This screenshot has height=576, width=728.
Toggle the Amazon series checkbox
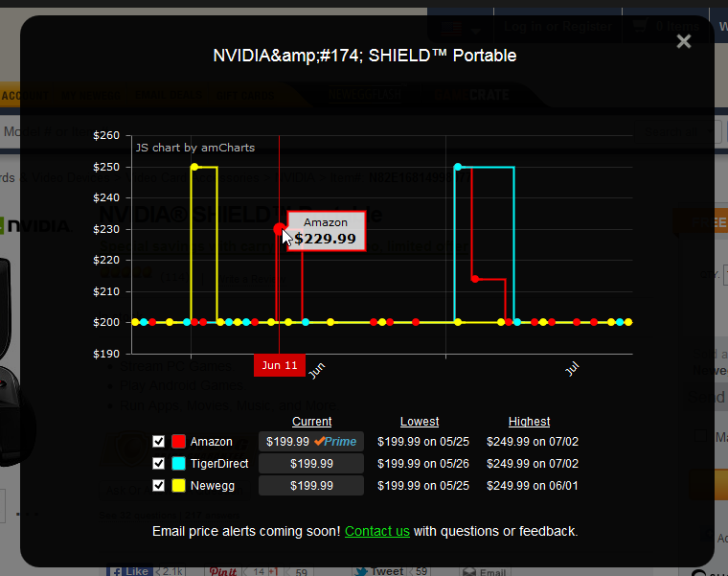tap(158, 441)
